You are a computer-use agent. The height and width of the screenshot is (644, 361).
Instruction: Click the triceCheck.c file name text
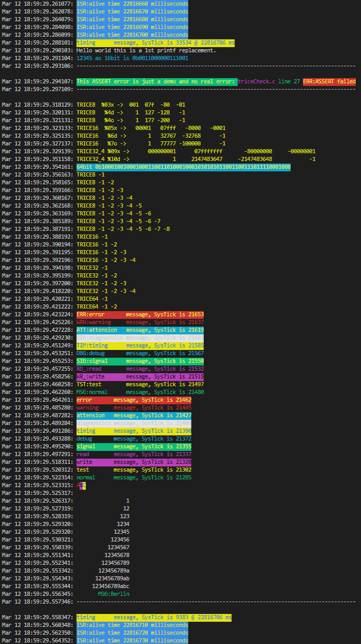pyautogui.click(x=257, y=81)
